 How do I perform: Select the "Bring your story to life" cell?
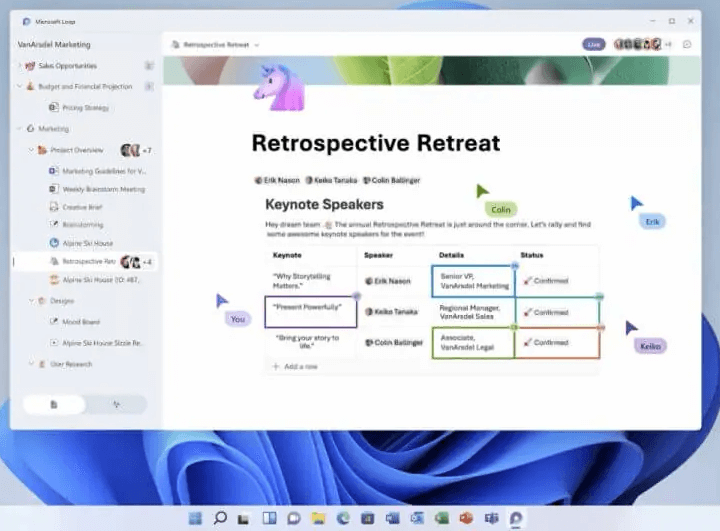311,343
